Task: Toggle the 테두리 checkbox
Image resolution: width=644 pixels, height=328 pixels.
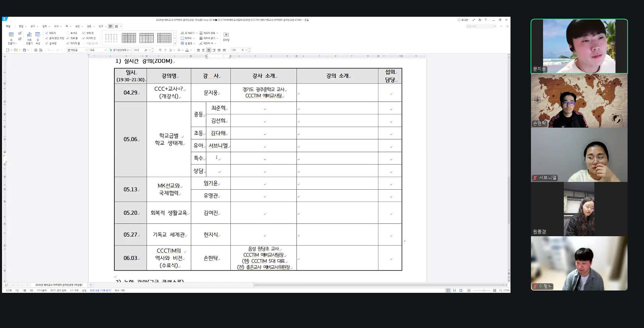Action: [47, 33]
